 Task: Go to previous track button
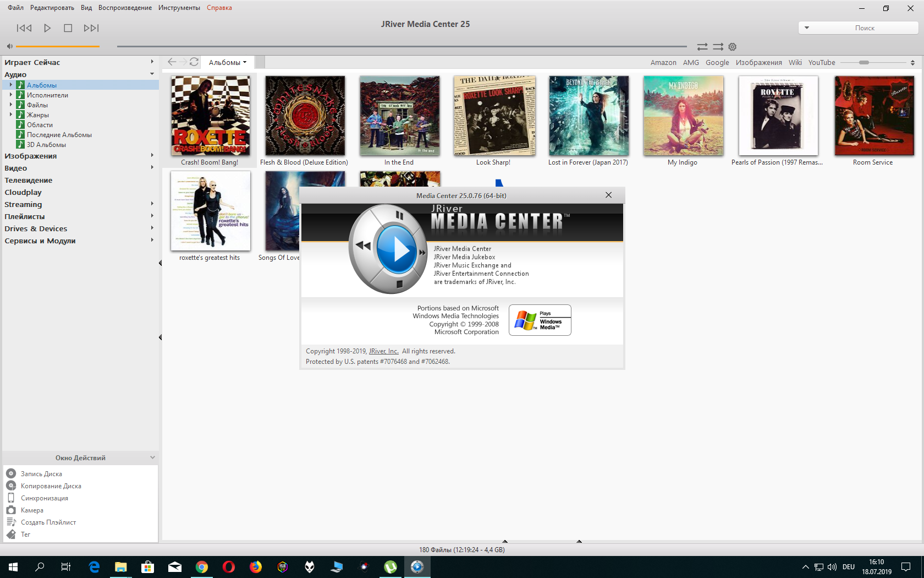(x=24, y=28)
